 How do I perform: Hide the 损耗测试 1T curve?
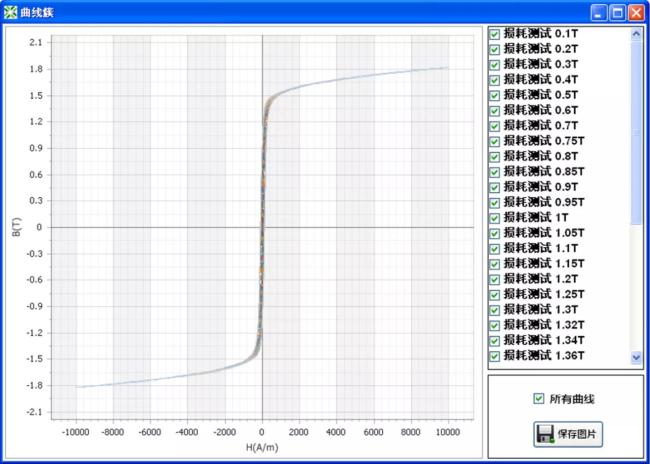coord(494,217)
